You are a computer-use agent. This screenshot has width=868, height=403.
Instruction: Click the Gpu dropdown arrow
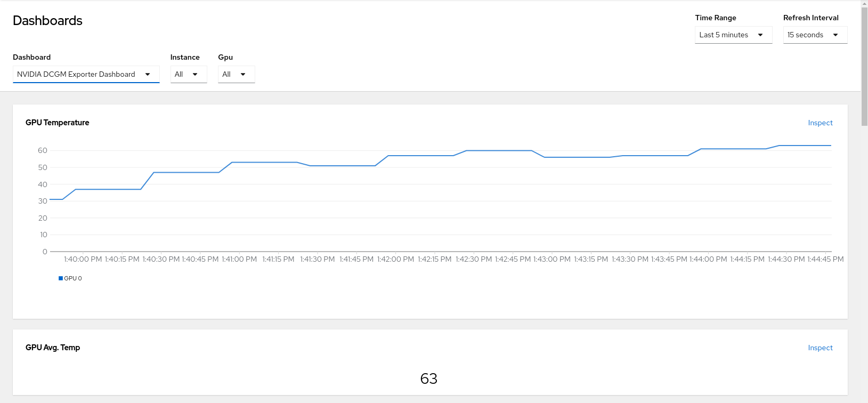click(x=244, y=74)
